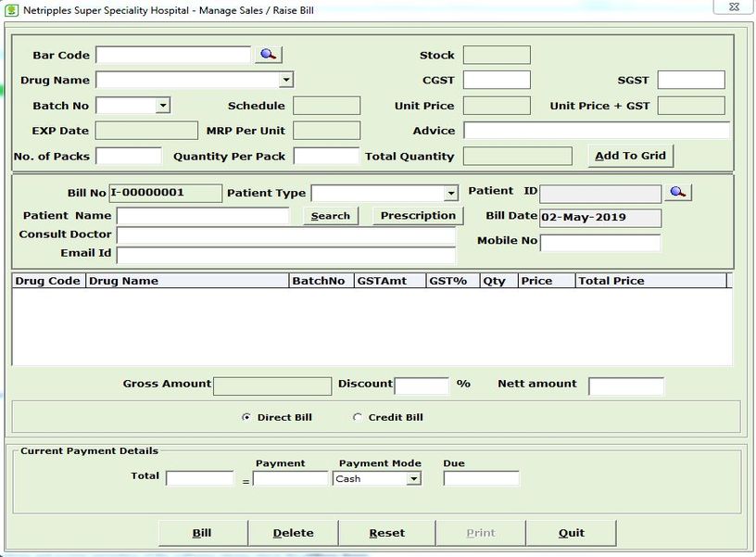Click the Patient Name input field
This screenshot has width=756, height=557.
[x=203, y=216]
